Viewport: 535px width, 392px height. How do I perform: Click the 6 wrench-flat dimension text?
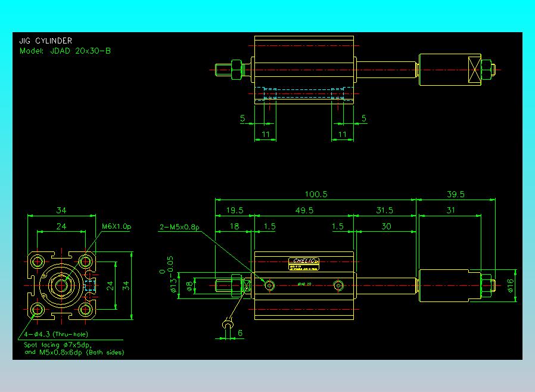240,333
